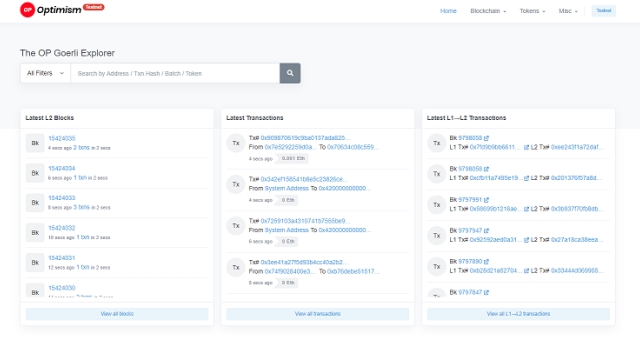This screenshot has width=640, height=360.
Task: Click Tx icon beside Bk 9797890
Action: coord(437,267)
